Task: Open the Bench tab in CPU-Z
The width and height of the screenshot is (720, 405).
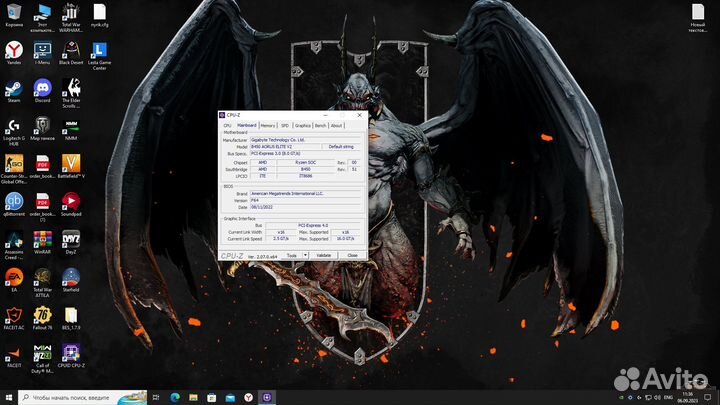Action: [x=321, y=125]
